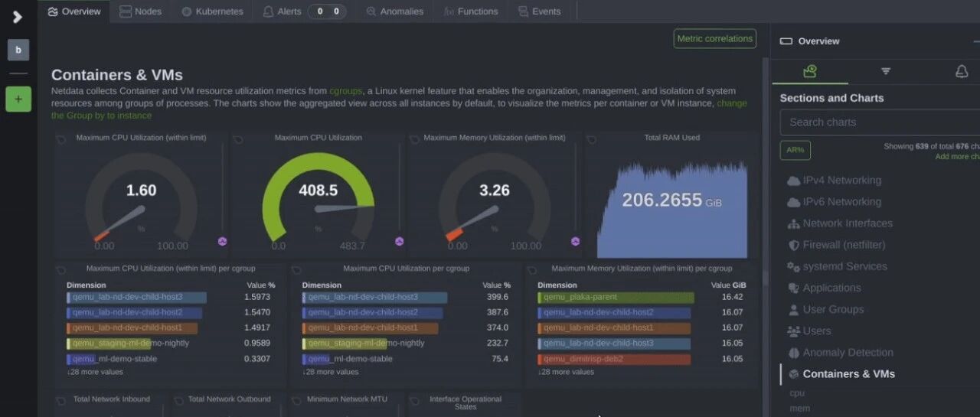Select the charts section tab icon in right panel
This screenshot has width=980, height=417.
point(810,71)
